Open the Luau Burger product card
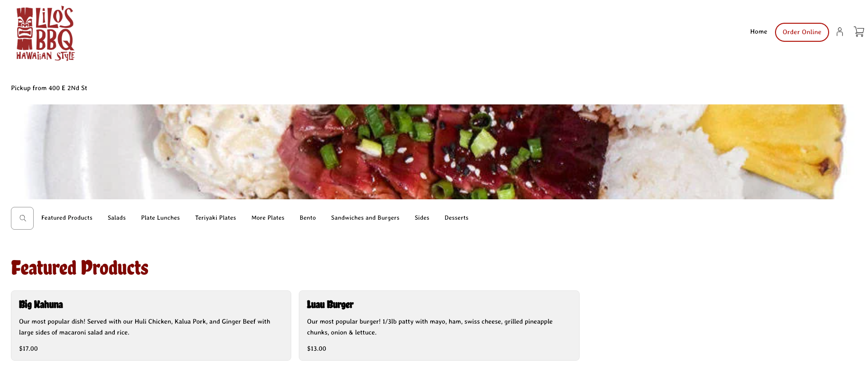This screenshot has height=373, width=868. [439, 326]
